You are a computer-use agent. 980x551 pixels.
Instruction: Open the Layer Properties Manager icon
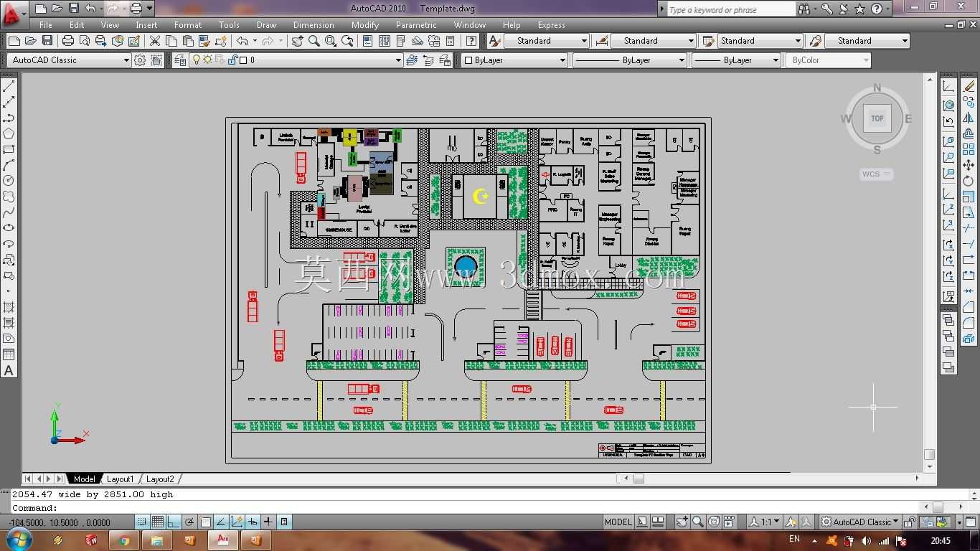coord(180,60)
